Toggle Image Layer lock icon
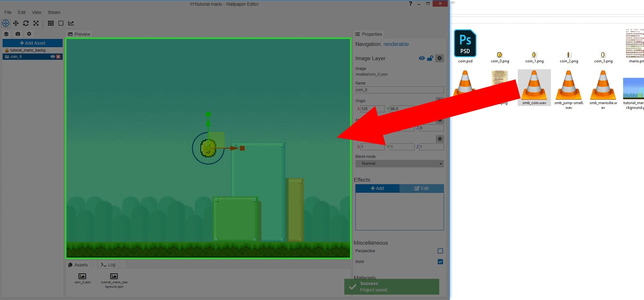 pos(430,58)
